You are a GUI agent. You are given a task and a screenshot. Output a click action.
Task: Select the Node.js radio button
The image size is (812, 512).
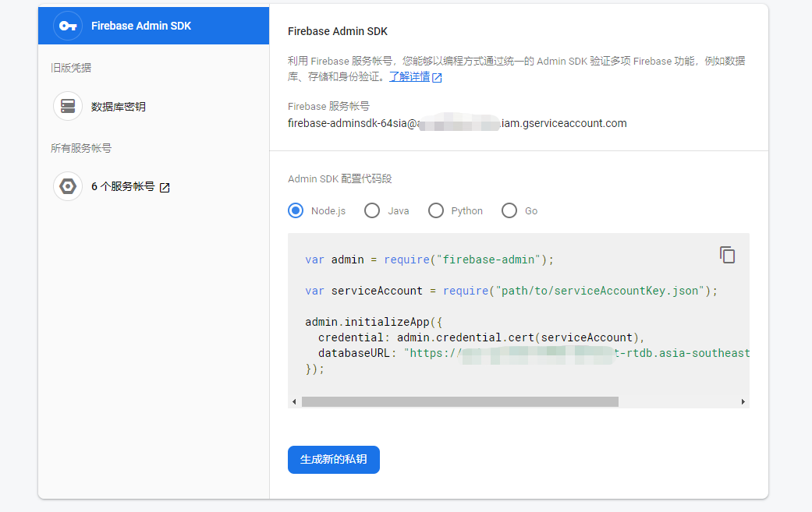[x=296, y=210]
